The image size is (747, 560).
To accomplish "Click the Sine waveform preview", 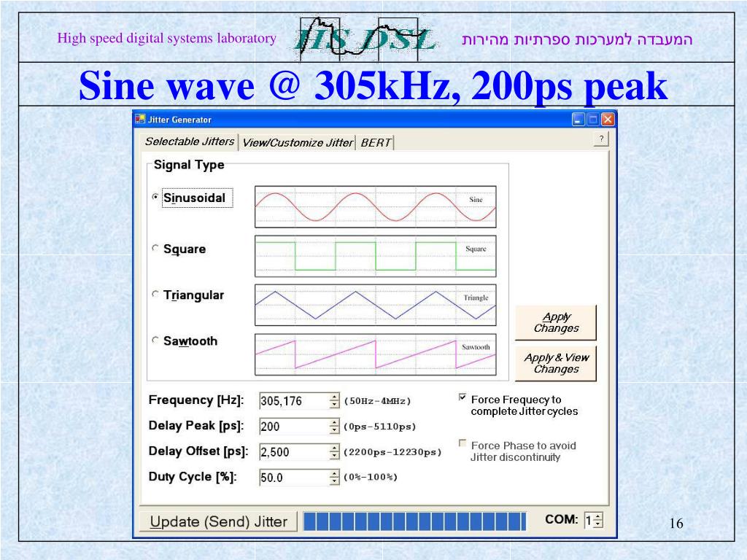I will 376,207.
